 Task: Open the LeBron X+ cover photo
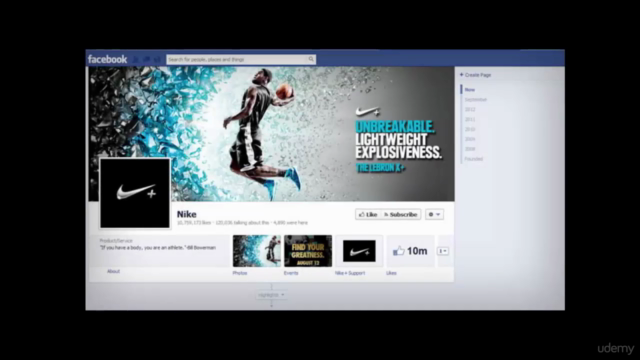[271, 134]
